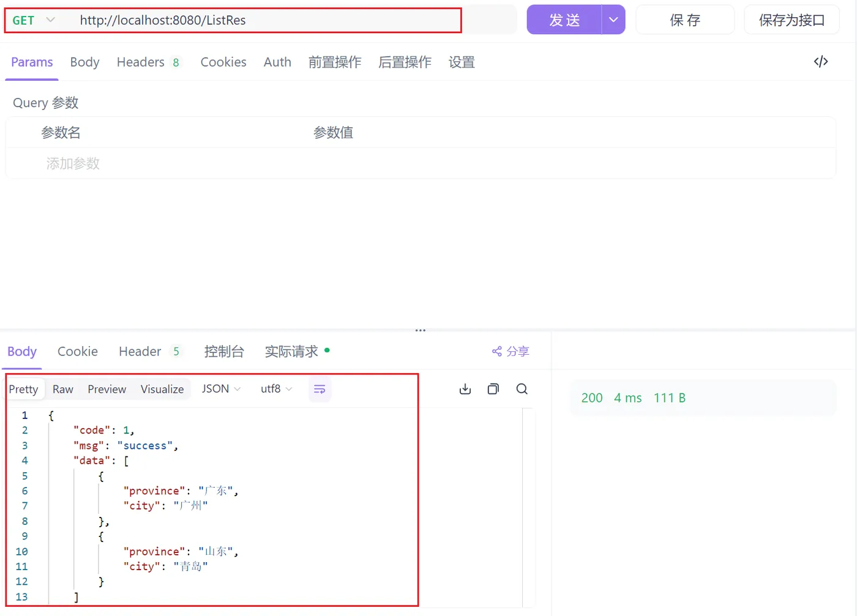857x616 pixels.
Task: Open the 设置 settings tab
Action: coord(462,62)
